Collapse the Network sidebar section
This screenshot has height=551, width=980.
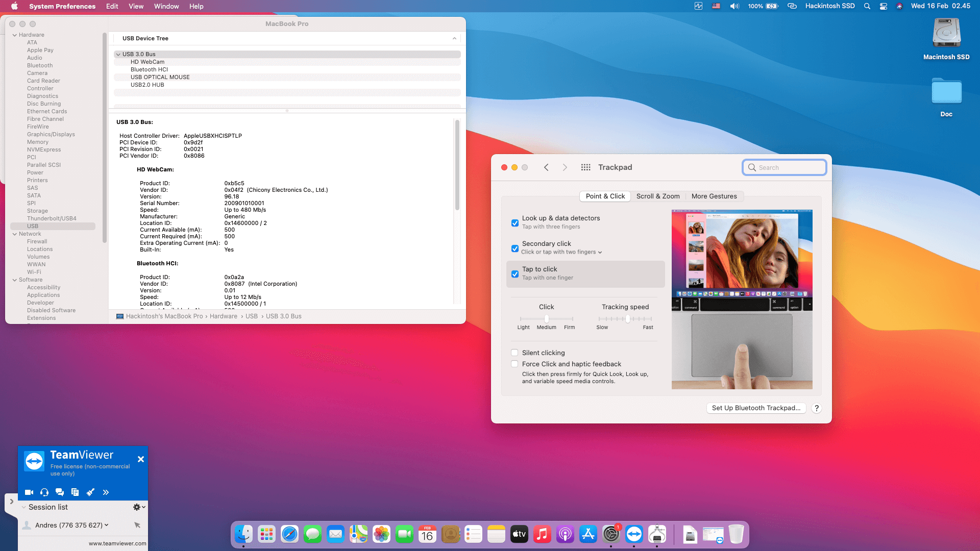pyautogui.click(x=15, y=234)
